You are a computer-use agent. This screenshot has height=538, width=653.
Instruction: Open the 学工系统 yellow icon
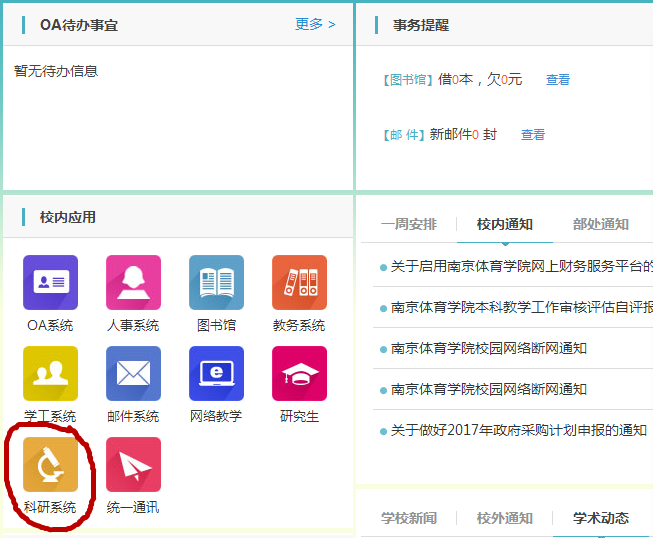tap(50, 374)
